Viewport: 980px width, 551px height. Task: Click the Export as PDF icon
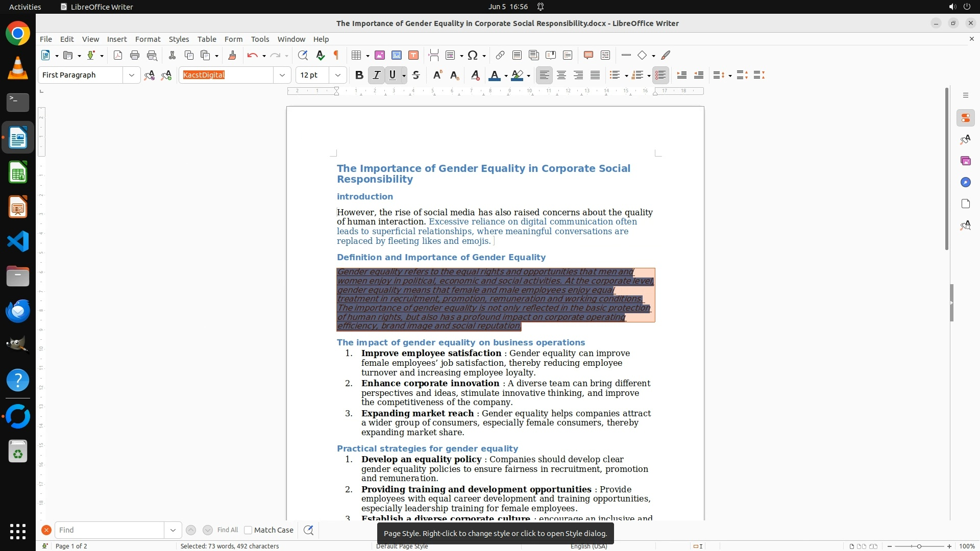coord(118,56)
